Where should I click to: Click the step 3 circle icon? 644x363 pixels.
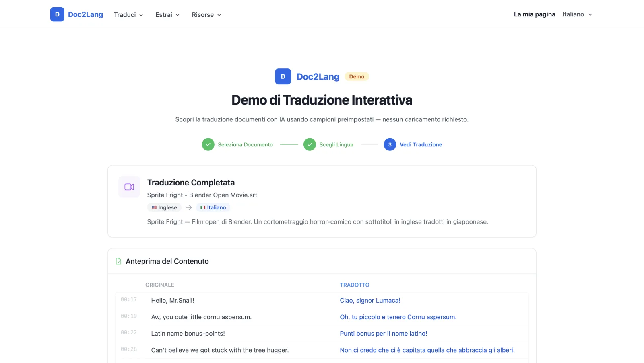point(390,144)
